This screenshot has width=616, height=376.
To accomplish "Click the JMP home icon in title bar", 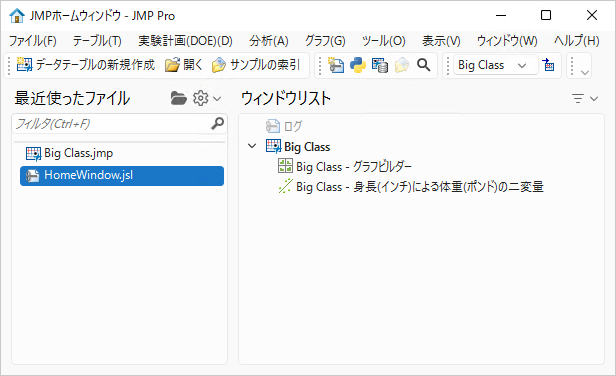I will [x=17, y=16].
